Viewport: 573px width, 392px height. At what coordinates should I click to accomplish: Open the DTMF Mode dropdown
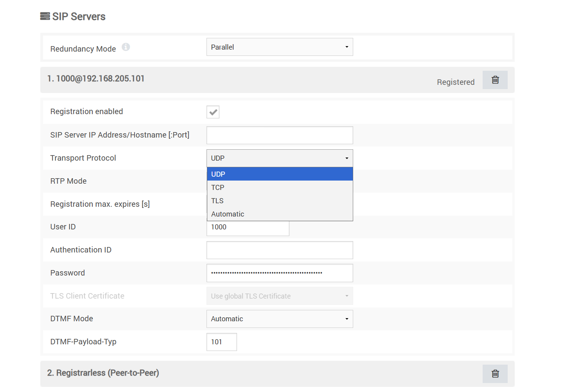click(x=279, y=319)
